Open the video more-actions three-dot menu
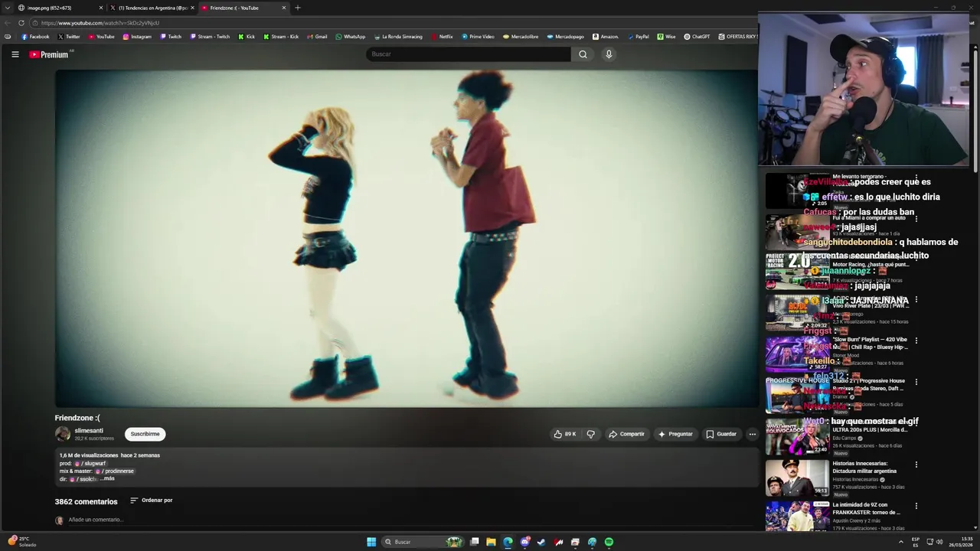 click(752, 434)
